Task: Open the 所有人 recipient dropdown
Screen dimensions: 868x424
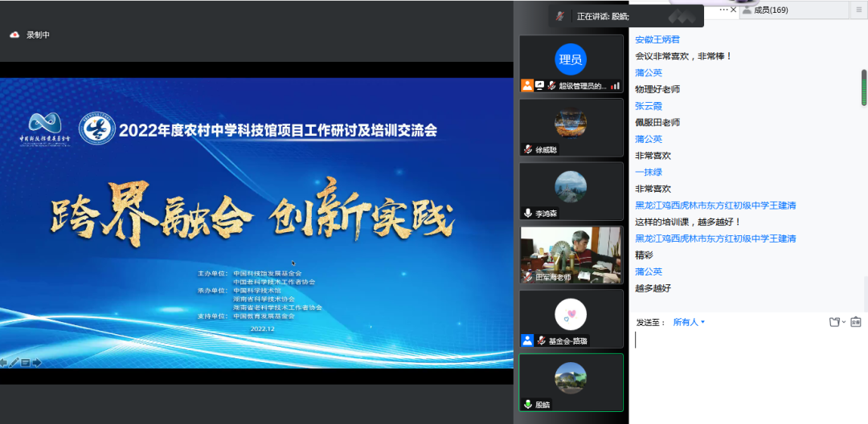Action: click(689, 322)
